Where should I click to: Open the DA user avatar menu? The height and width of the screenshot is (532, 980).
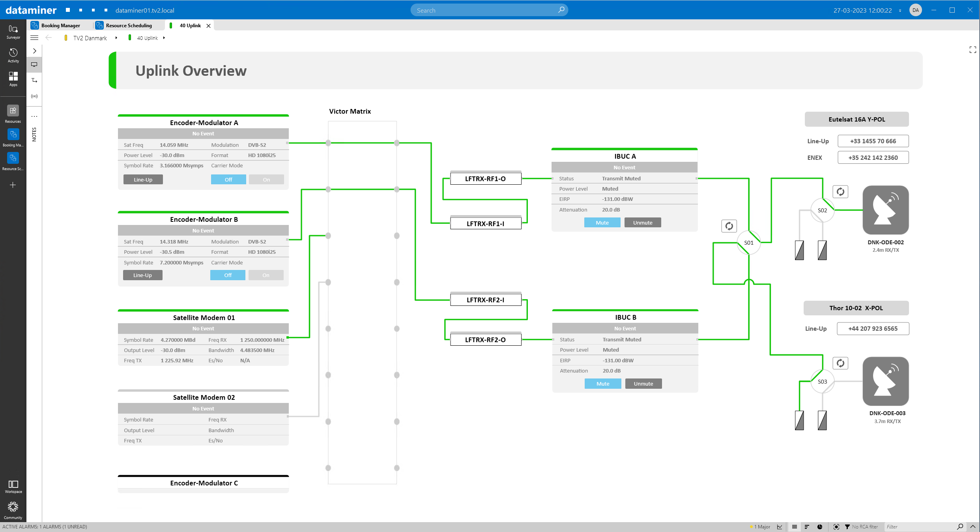(916, 10)
